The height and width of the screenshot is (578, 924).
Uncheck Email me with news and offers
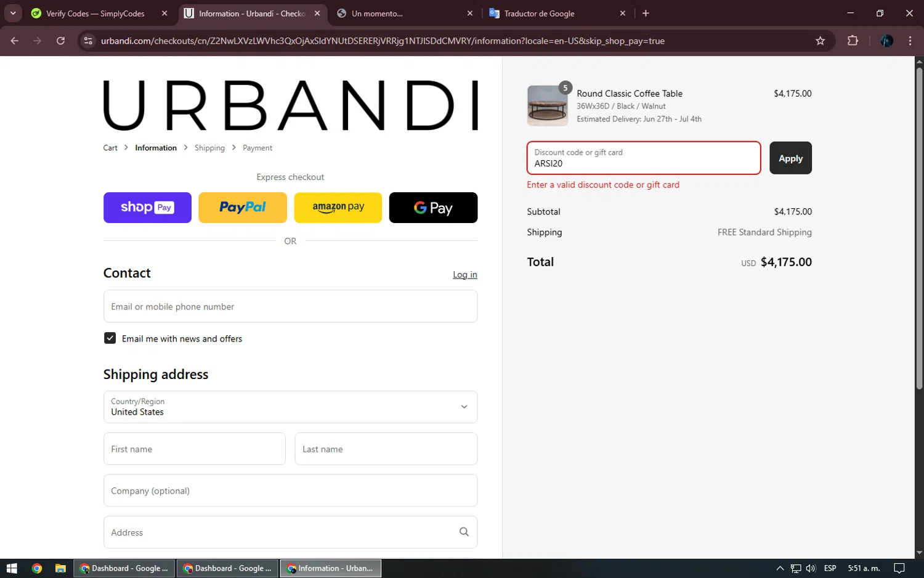tap(110, 338)
